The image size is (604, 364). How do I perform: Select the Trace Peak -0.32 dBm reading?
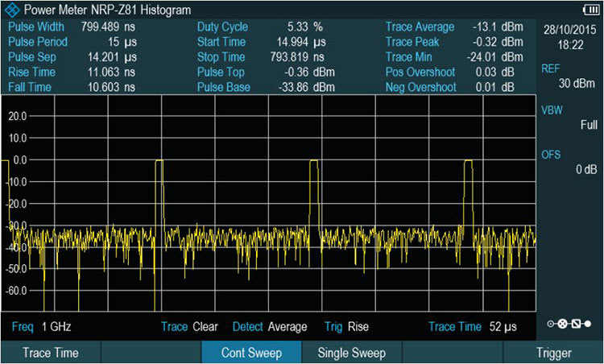pyautogui.click(x=455, y=42)
